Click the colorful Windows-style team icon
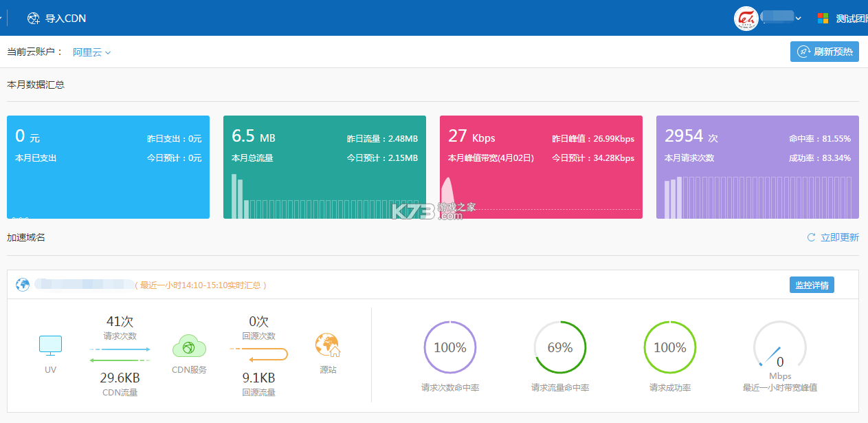Viewport: 868px width, 423px height. tap(823, 19)
